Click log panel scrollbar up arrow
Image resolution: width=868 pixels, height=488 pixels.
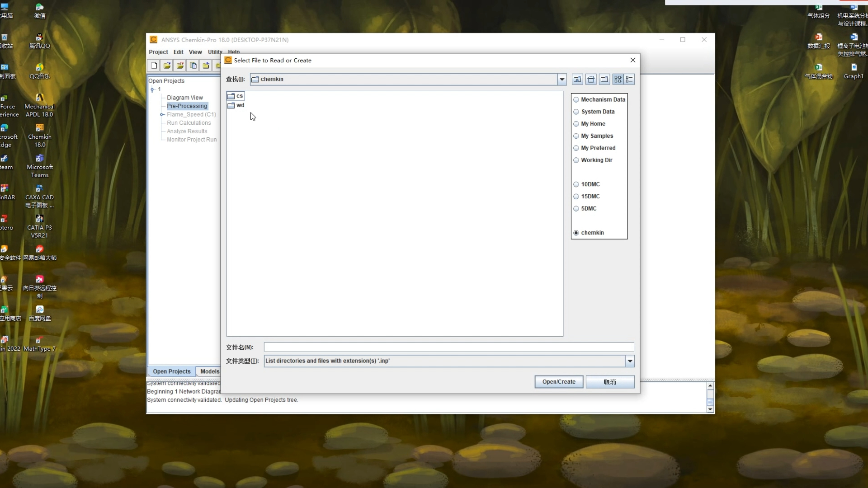(710, 386)
